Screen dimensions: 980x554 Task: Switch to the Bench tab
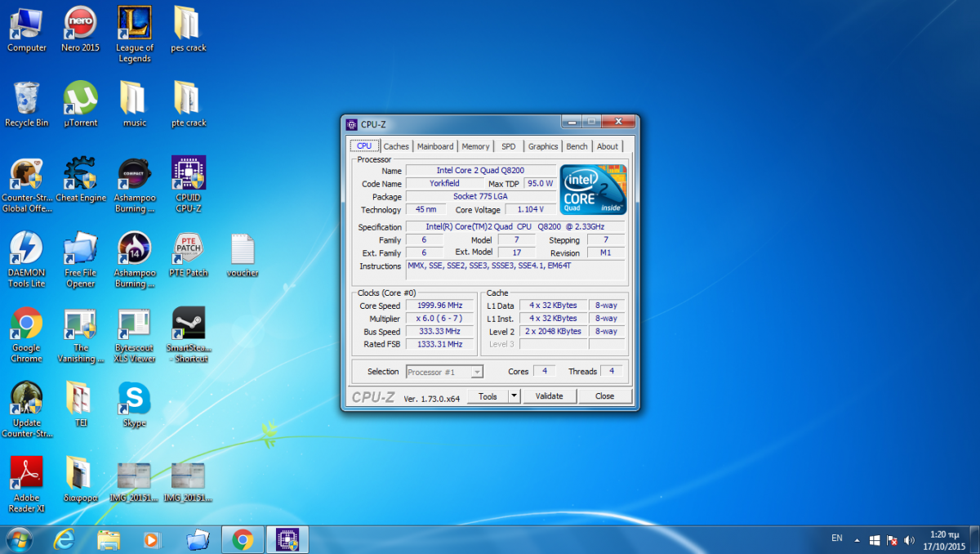pos(577,146)
